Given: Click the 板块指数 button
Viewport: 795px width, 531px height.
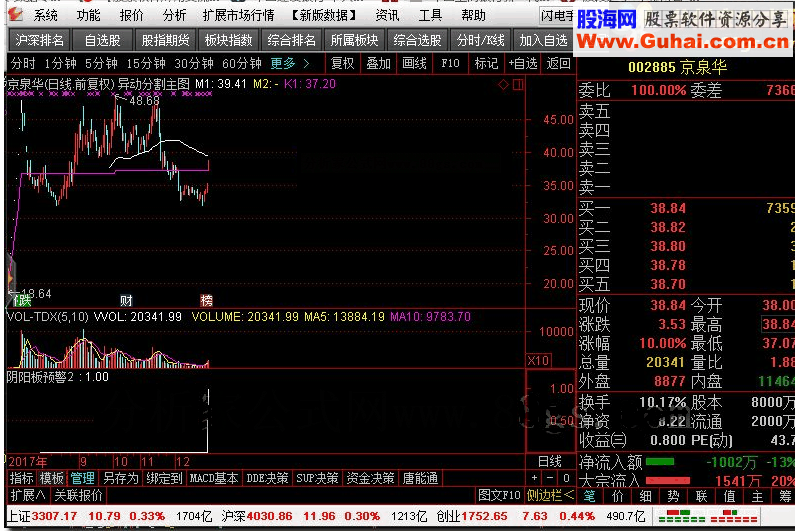Looking at the screenshot, I should 228,40.
